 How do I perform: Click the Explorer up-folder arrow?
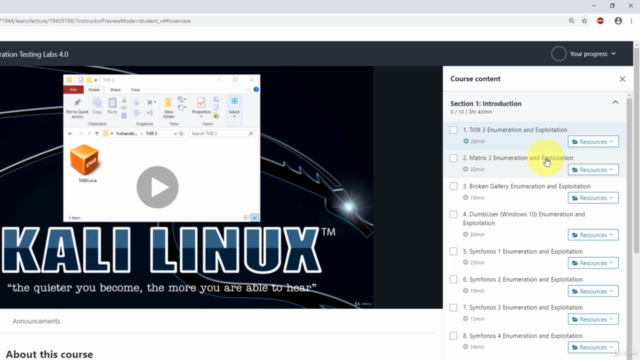pyautogui.click(x=97, y=133)
